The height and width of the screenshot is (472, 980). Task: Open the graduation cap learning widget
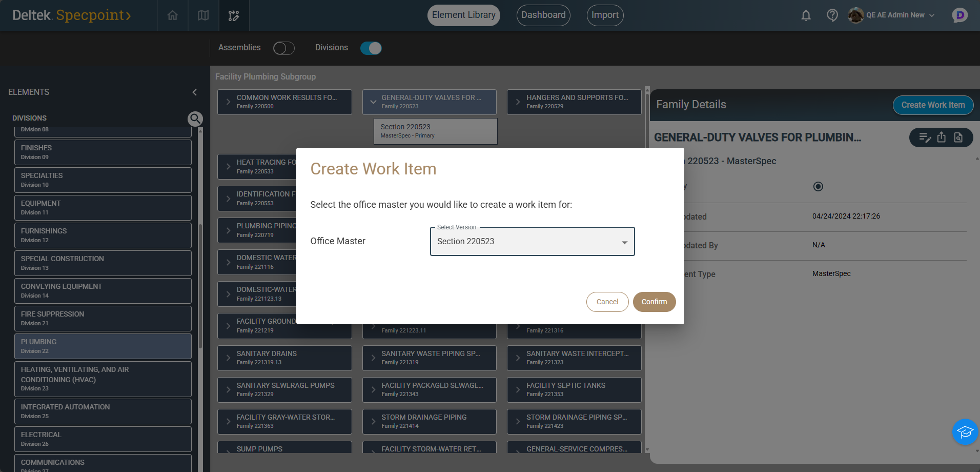(x=965, y=432)
